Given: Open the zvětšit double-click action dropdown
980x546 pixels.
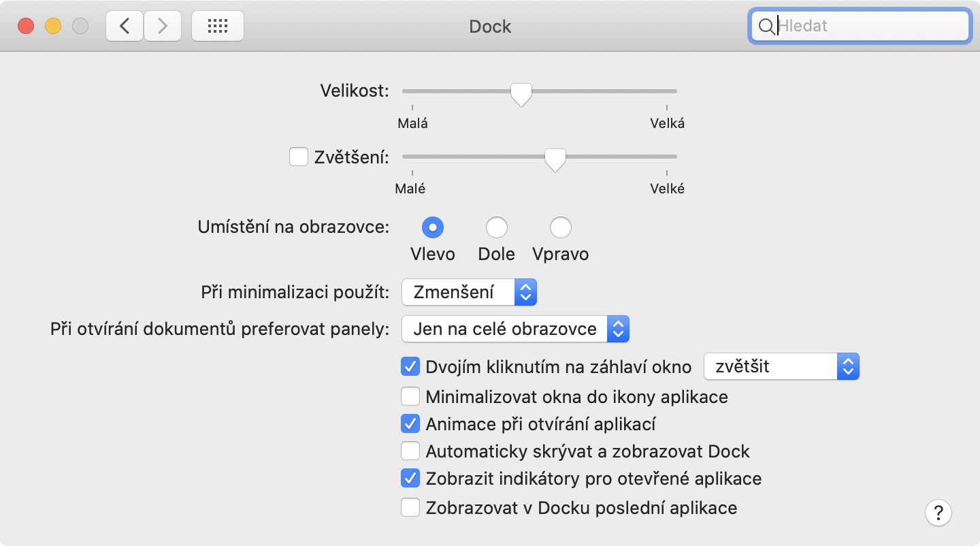Looking at the screenshot, I should tap(781, 367).
